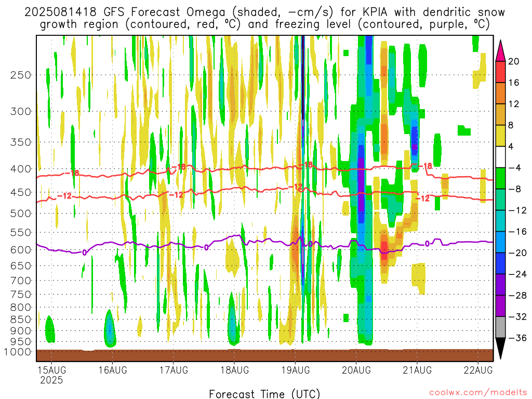Click the '17AUG' time axis label
The height and width of the screenshot is (399, 532).
click(174, 370)
